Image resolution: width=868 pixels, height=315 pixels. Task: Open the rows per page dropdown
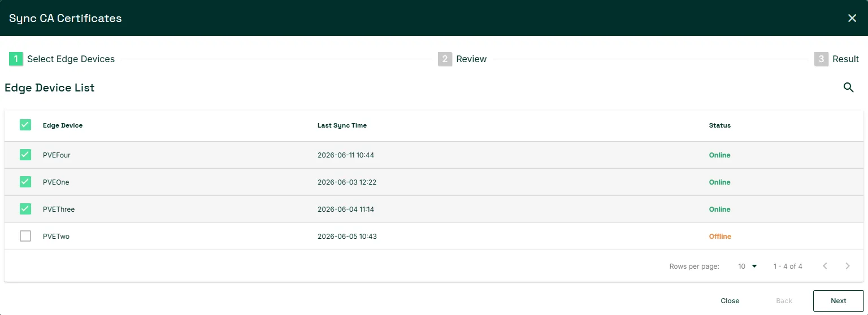pyautogui.click(x=747, y=266)
